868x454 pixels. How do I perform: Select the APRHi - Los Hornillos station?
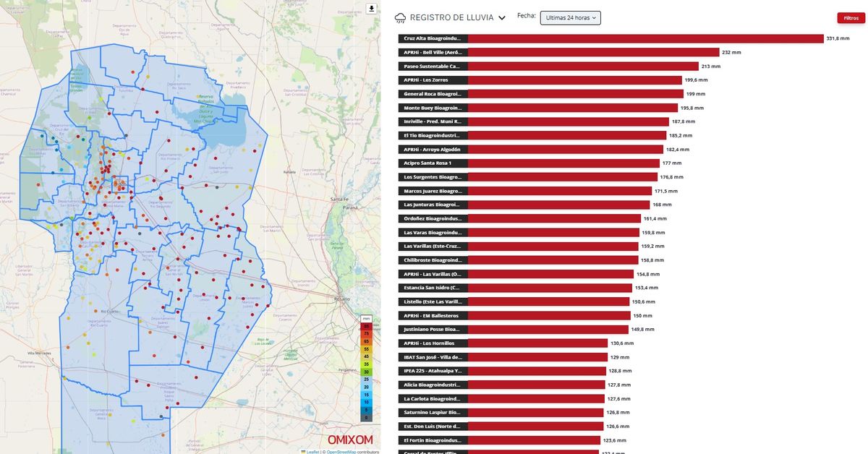click(x=433, y=343)
